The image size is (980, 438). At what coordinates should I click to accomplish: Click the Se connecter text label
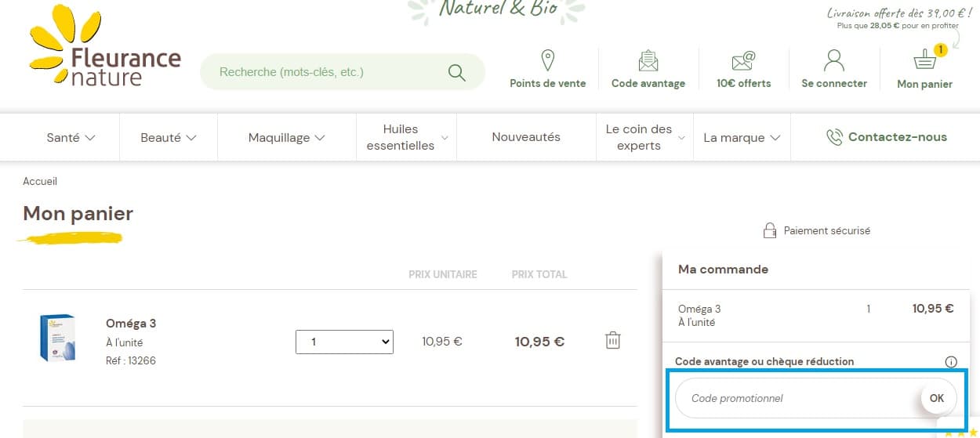click(834, 83)
